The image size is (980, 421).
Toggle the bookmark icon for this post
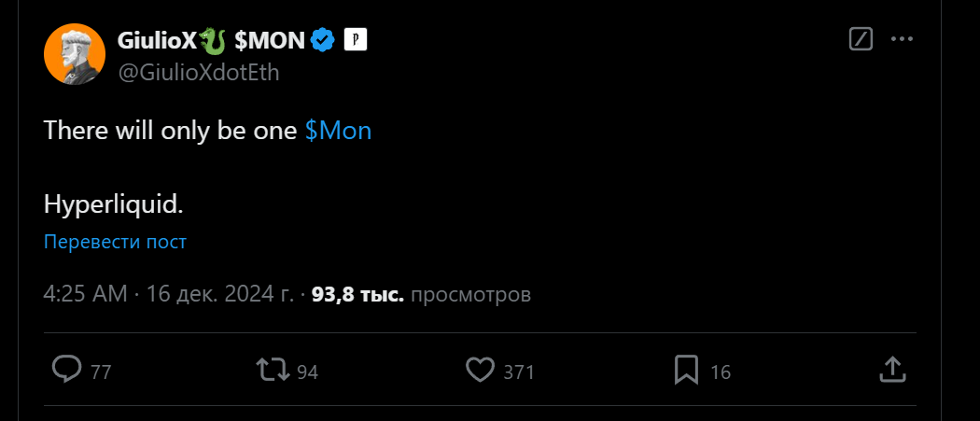(x=686, y=371)
